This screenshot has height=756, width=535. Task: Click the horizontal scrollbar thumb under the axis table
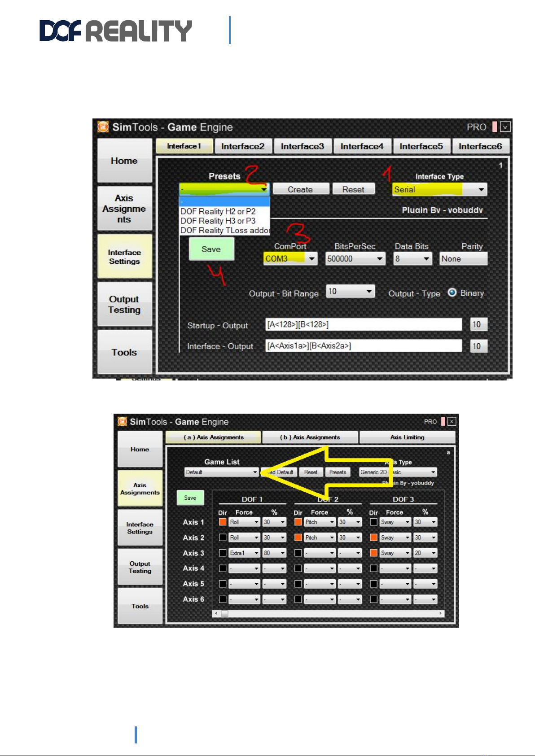tap(225, 613)
